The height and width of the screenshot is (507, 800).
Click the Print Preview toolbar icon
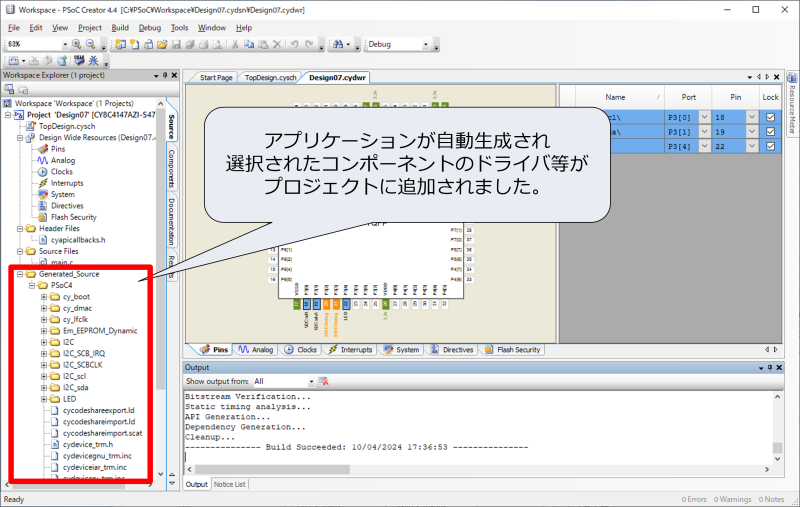click(217, 44)
